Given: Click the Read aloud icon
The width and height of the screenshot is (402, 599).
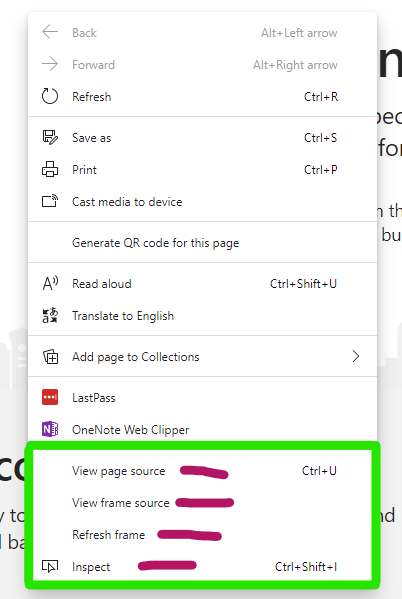Looking at the screenshot, I should pyautogui.click(x=50, y=283).
